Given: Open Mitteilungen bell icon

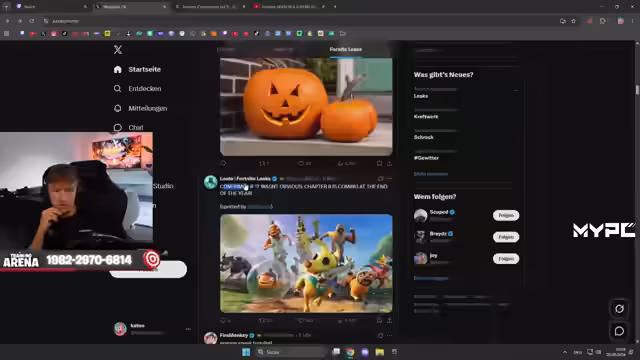Looking at the screenshot, I should [118, 108].
